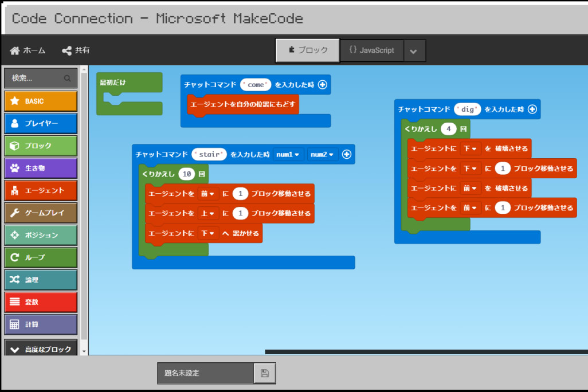Image resolution: width=588 pixels, height=392 pixels.
Task: Select the Player category button
Action: coord(41,123)
